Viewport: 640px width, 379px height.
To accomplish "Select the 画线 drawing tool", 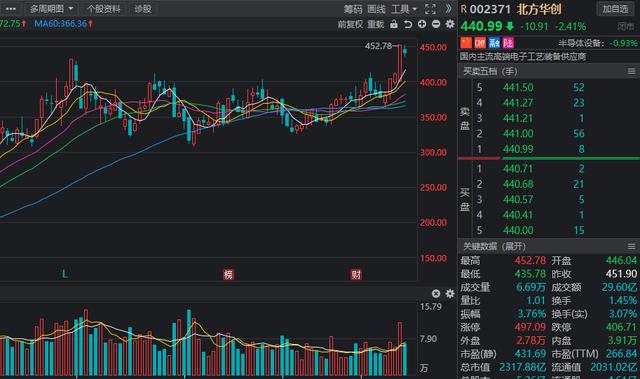I will click(x=376, y=9).
